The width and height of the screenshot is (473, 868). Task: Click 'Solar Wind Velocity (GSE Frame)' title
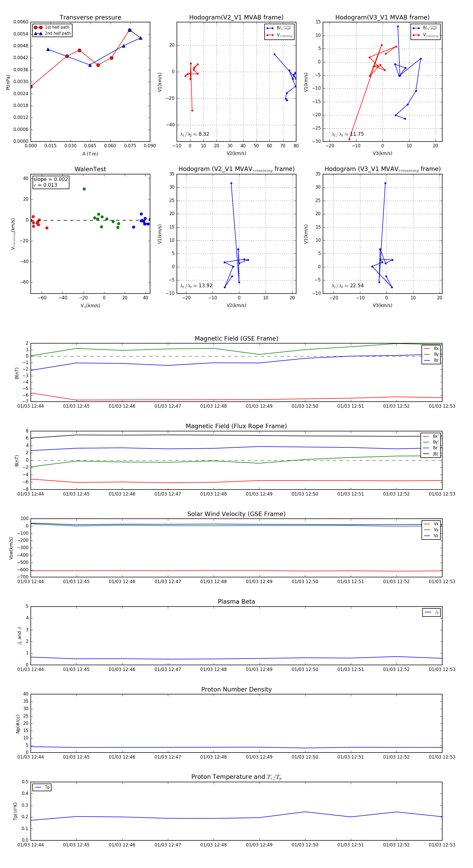236,514
